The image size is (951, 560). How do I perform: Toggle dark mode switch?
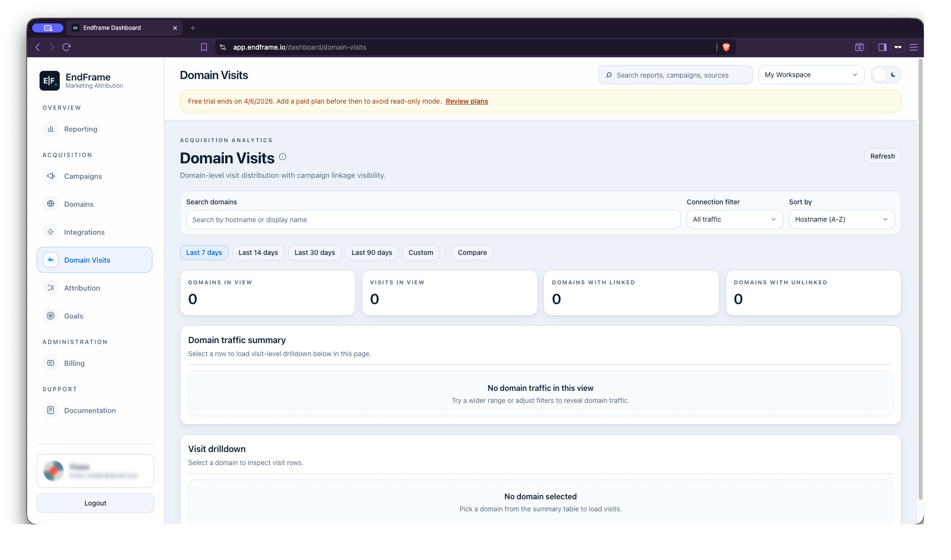click(x=885, y=75)
